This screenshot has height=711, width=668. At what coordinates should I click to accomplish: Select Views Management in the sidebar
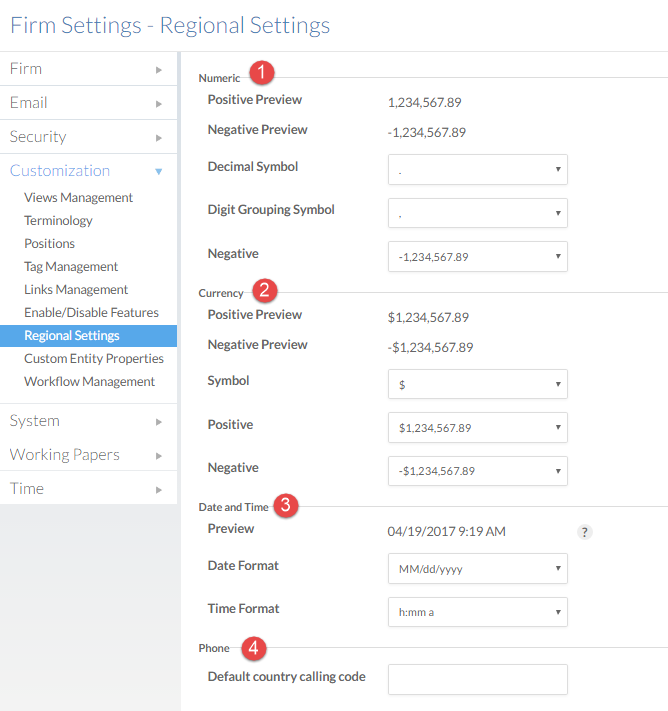point(78,198)
